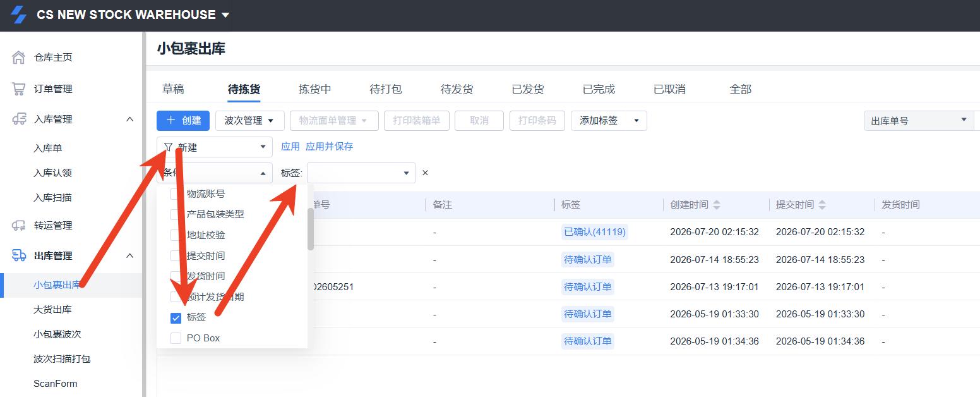Click the 转运管理 transfer icon
980x397 pixels.
19,225
